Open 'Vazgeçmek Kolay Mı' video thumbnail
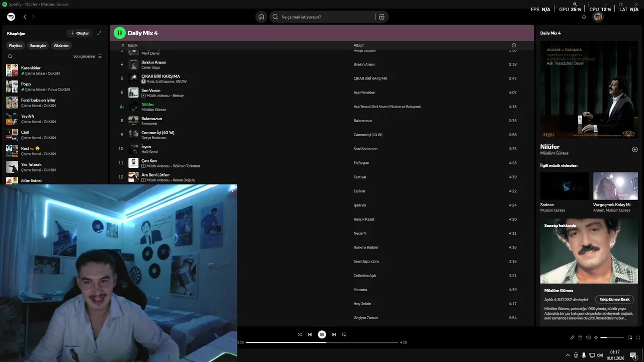The height and width of the screenshot is (362, 644). point(615,186)
